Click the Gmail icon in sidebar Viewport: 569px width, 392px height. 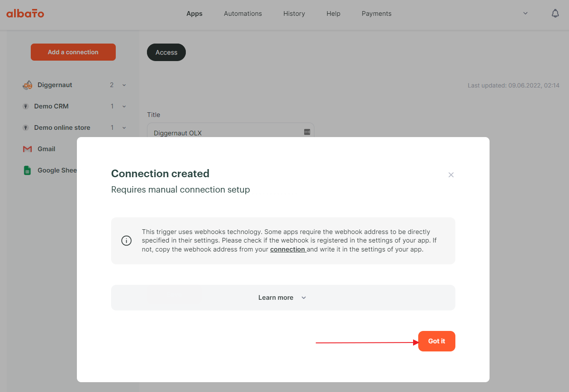[27, 149]
